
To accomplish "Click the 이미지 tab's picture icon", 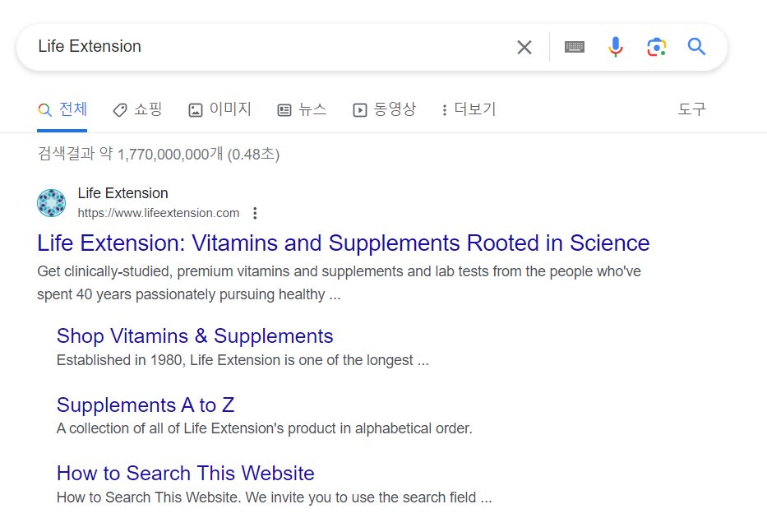I will tap(195, 109).
